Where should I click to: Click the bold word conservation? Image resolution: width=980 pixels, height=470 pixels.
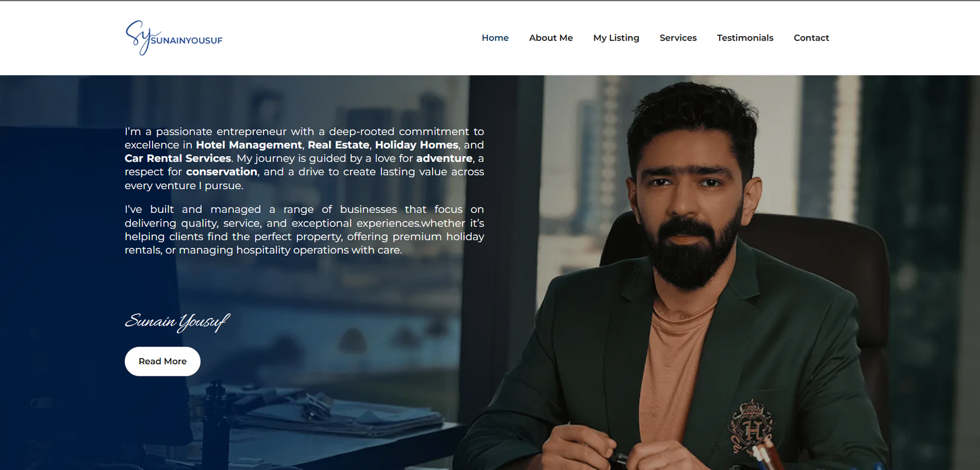tap(221, 172)
